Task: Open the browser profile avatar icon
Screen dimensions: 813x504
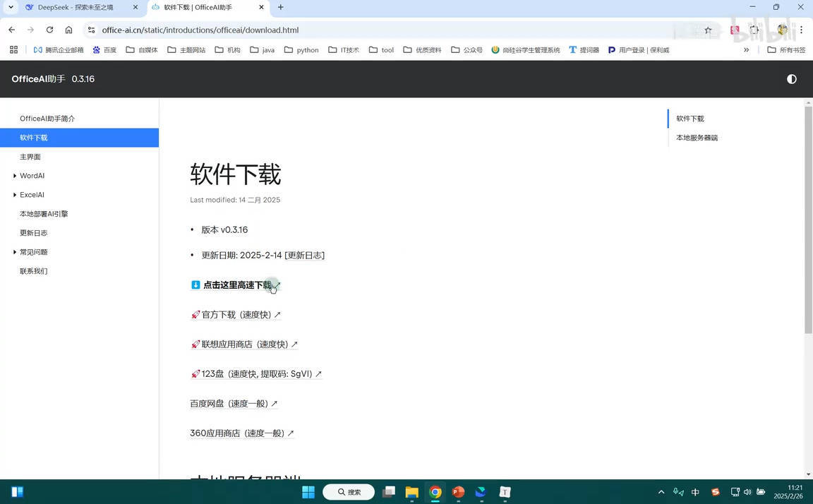Action: (x=782, y=30)
